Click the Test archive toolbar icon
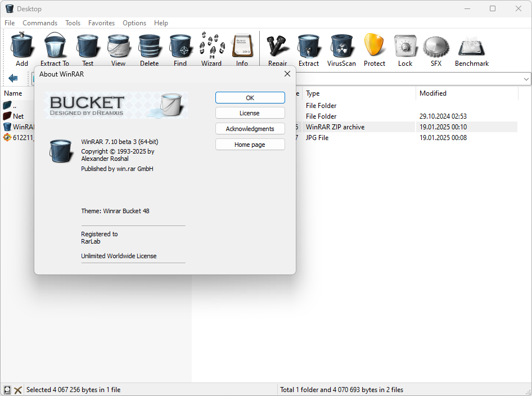The width and height of the screenshot is (532, 396). [x=88, y=46]
